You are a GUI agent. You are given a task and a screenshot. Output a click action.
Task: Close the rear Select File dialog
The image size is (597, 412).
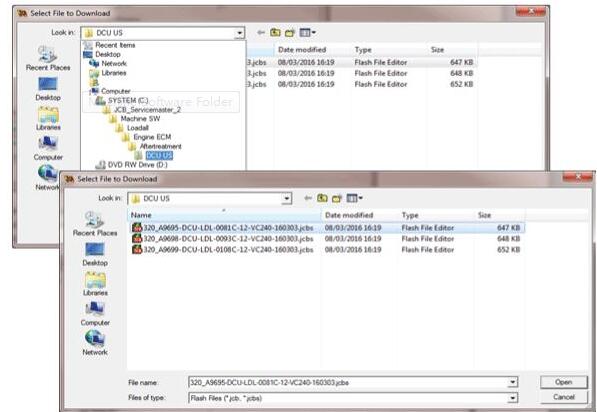530,11
